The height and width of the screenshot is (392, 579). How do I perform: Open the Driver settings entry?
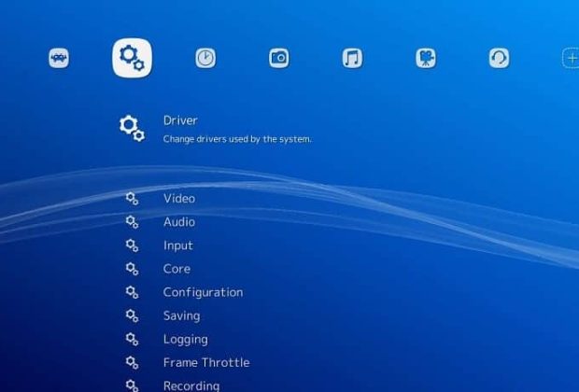180,120
